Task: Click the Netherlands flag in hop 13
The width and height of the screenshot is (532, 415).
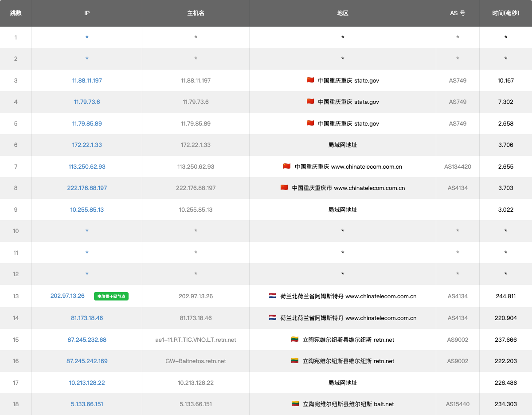Action: coord(273,296)
